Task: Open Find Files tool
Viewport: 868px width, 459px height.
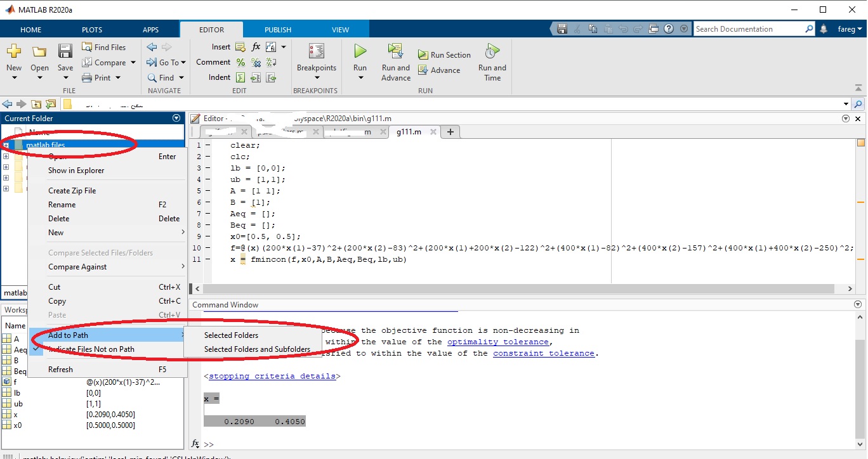Action: pos(104,48)
